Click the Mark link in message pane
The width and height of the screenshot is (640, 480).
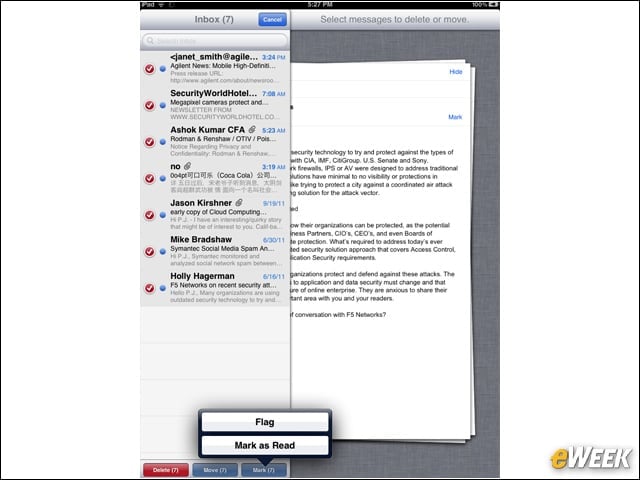[x=455, y=117]
